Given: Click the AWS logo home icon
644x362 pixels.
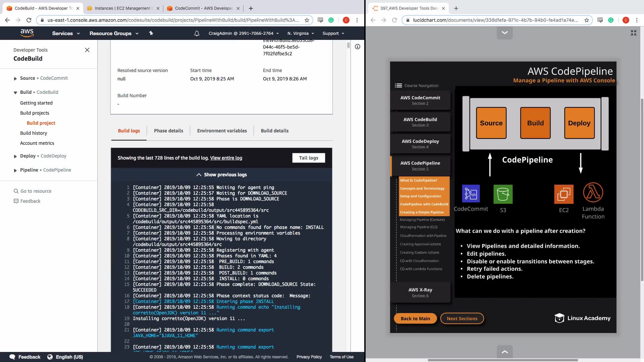Looking at the screenshot, I should point(27,33).
